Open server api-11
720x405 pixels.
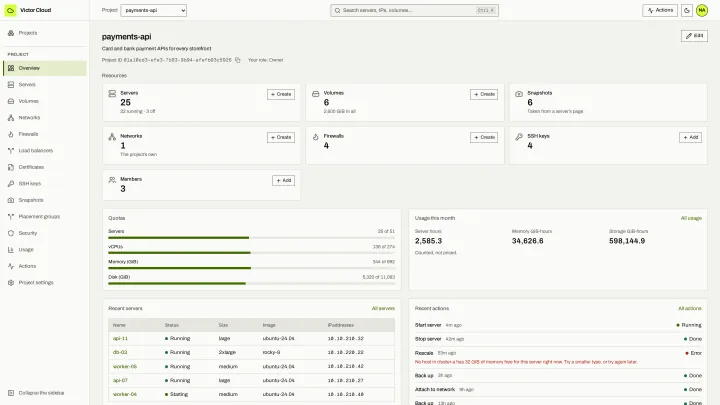pyautogui.click(x=120, y=338)
